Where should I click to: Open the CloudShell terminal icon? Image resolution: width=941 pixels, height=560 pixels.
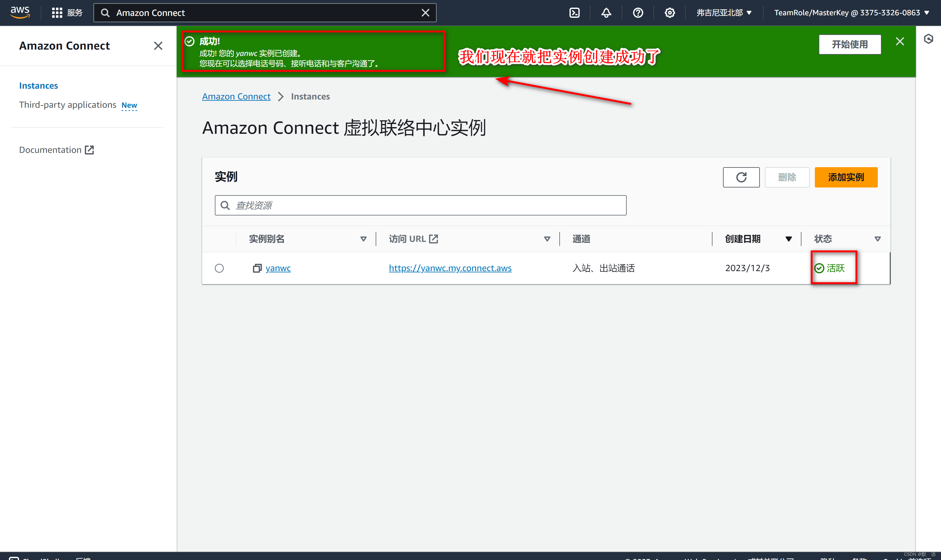click(574, 13)
